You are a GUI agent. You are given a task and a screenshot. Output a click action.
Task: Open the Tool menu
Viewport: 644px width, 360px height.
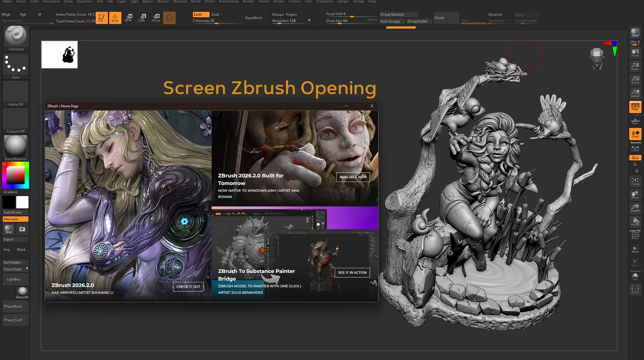pos(308,2)
